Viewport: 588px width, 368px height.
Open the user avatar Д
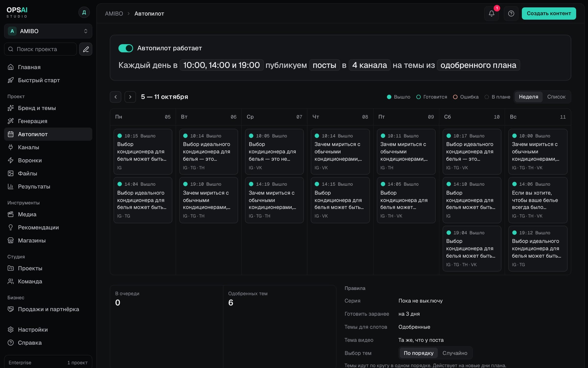click(x=84, y=12)
